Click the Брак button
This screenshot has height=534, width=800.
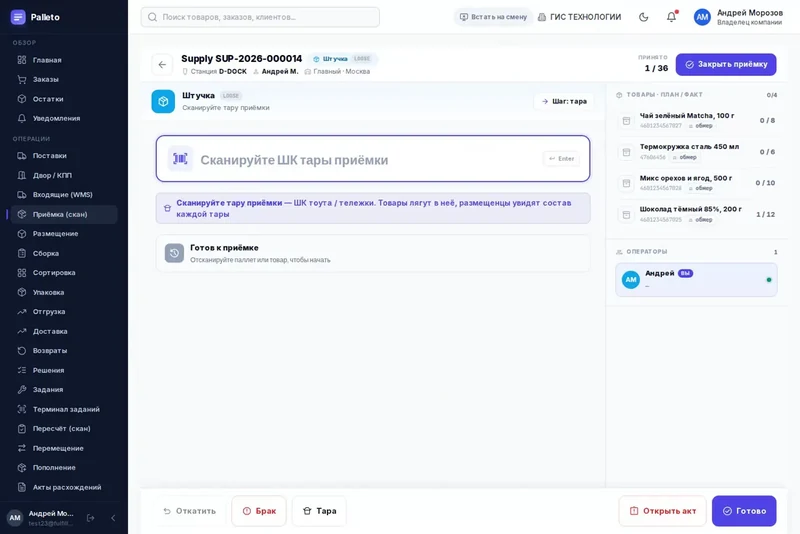(259, 511)
